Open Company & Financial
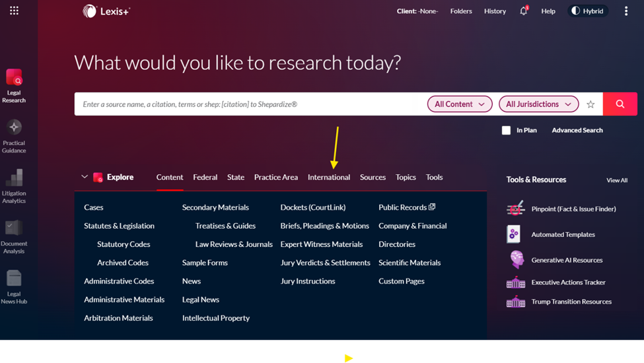This screenshot has height=363, width=644. (413, 226)
